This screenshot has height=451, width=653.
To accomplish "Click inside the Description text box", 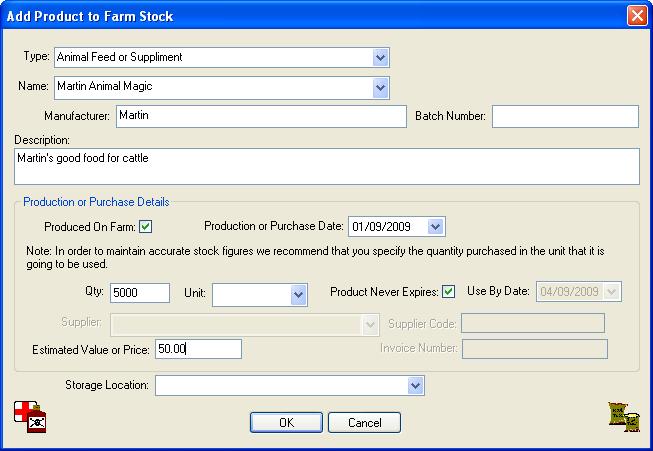I will click(326, 167).
